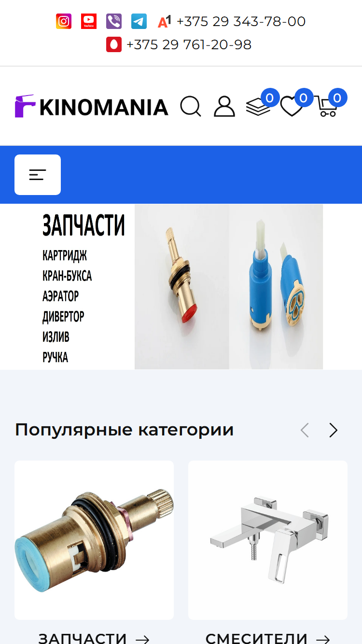Image resolution: width=362 pixels, height=644 pixels.
Task: Open the Telegram messenger icon
Action: (x=139, y=21)
